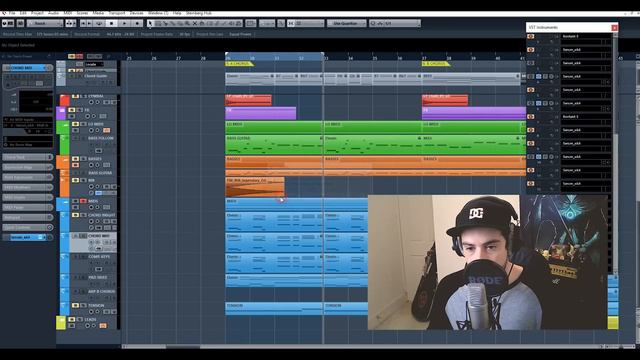Toggle the Cycle loop button in toolbar
640x360 pixels.
98,24
